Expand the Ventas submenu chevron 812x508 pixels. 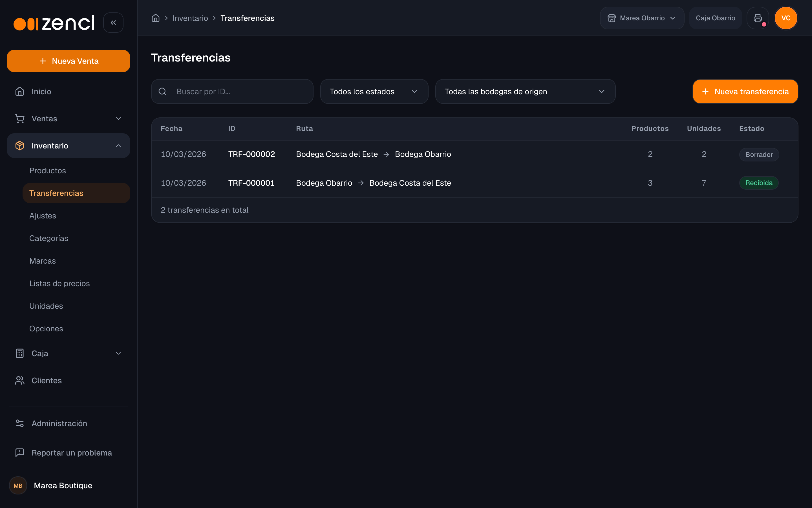118,119
